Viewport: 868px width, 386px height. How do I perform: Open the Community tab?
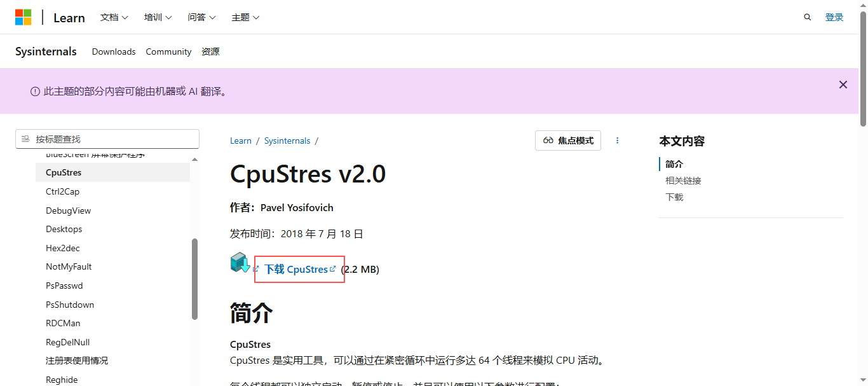(x=168, y=52)
